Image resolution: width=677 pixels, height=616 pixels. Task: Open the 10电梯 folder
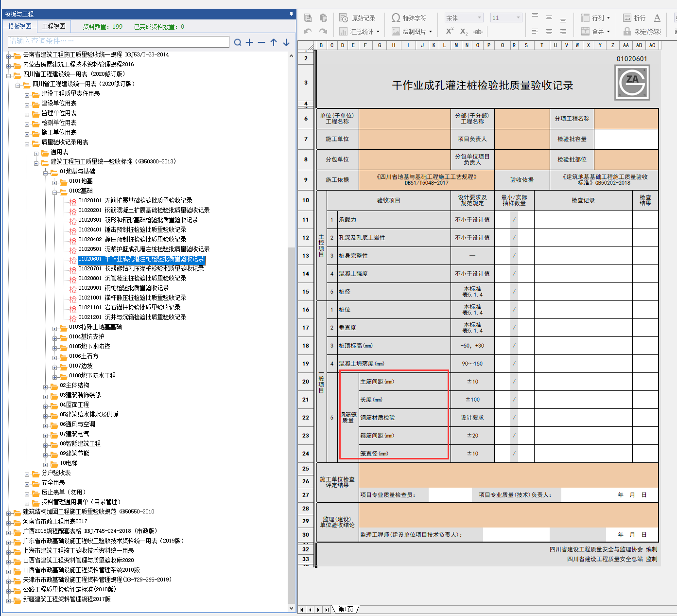click(x=69, y=463)
